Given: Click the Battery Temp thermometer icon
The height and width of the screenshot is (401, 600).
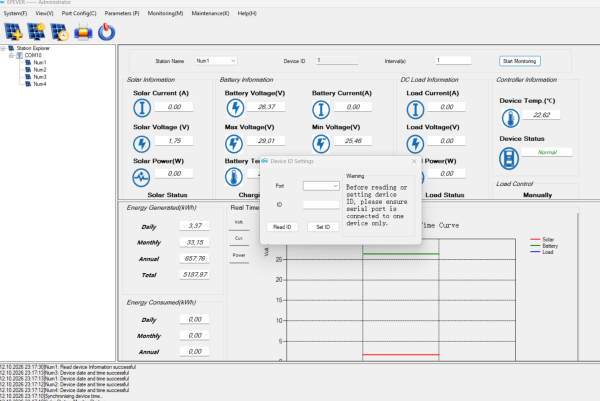Looking at the screenshot, I should (233, 177).
